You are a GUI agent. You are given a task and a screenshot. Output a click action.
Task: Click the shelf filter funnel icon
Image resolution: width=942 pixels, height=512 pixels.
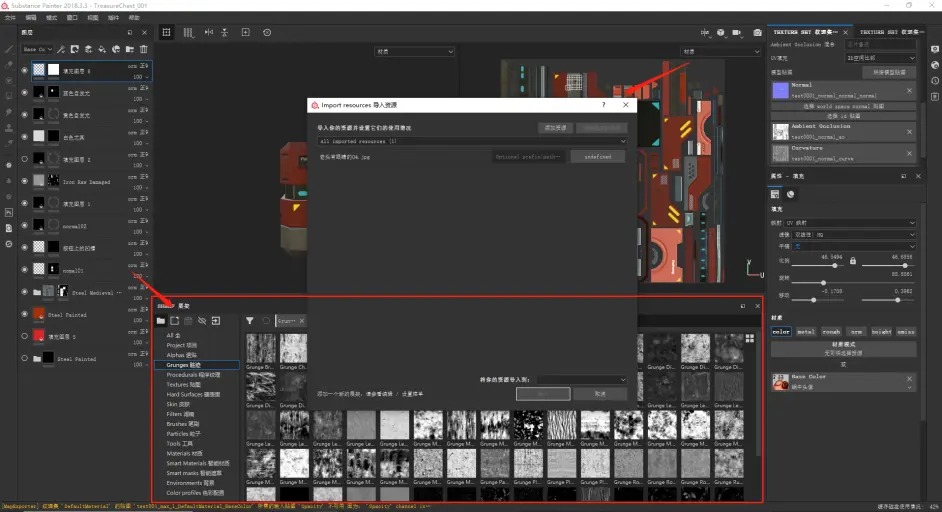249,321
